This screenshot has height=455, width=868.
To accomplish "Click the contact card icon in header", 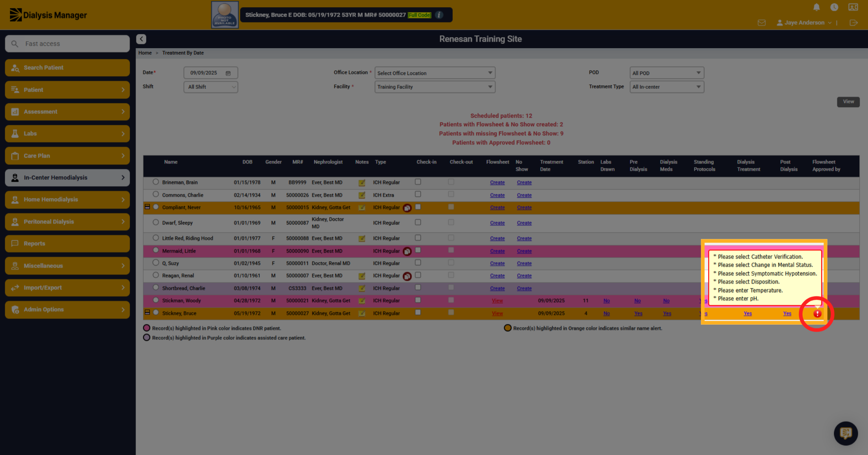I will point(853,7).
